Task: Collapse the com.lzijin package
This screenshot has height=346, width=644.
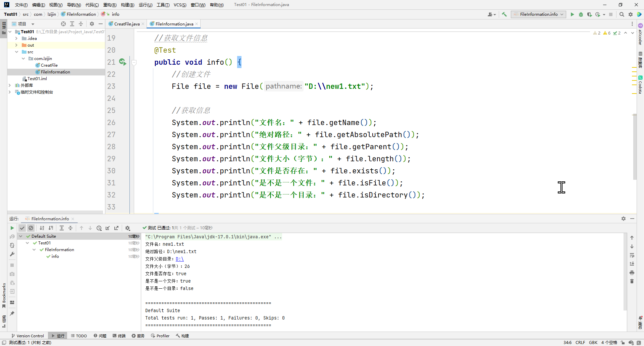Action: [x=23, y=59]
